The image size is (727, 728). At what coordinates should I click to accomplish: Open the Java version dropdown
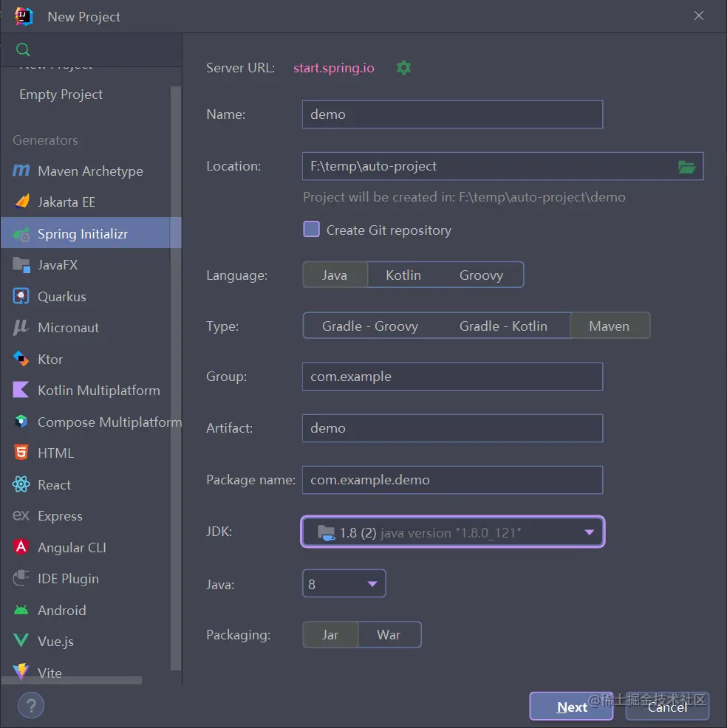(x=344, y=583)
